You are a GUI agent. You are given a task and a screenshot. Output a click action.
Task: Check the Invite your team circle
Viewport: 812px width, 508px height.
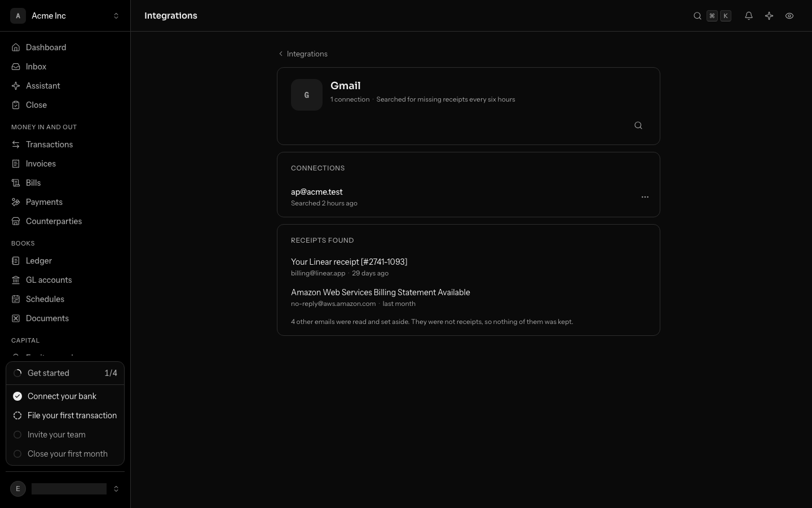tap(17, 435)
